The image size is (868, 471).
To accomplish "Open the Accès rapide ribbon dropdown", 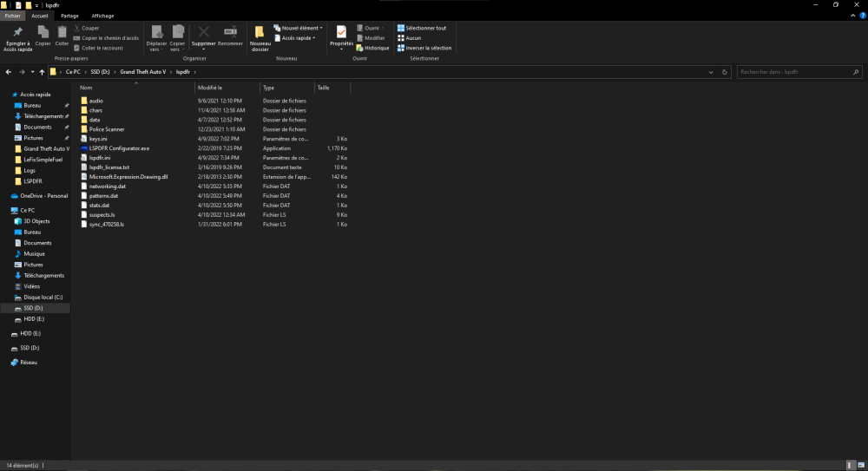I will click(x=295, y=38).
